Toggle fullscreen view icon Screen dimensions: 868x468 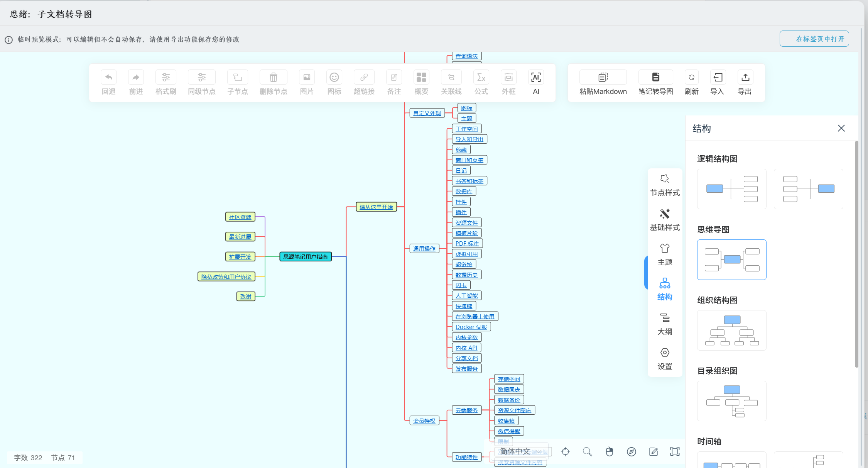(x=675, y=451)
